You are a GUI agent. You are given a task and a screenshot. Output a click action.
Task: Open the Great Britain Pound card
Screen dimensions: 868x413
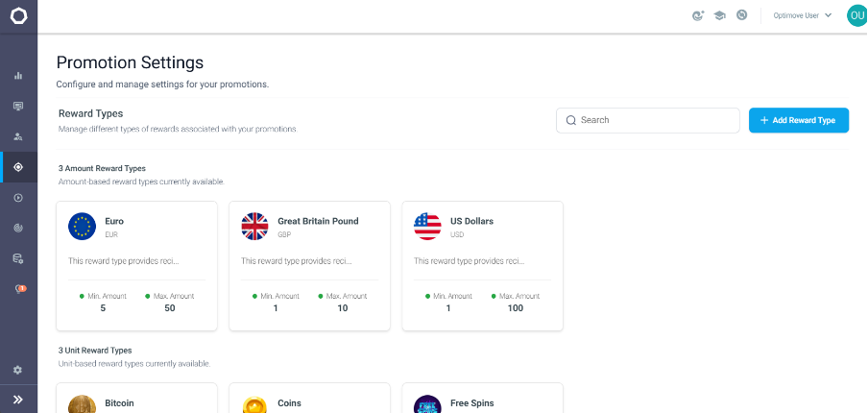[309, 266]
